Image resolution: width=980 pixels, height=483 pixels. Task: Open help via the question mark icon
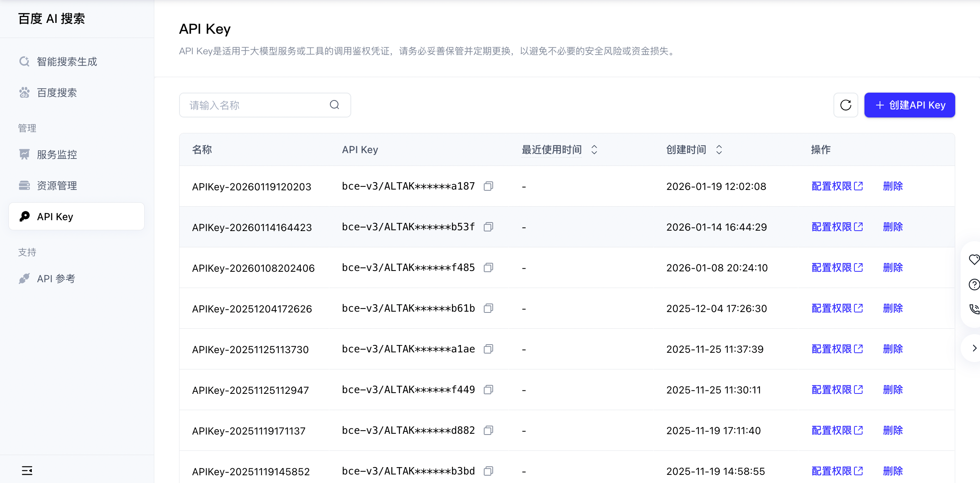click(974, 285)
